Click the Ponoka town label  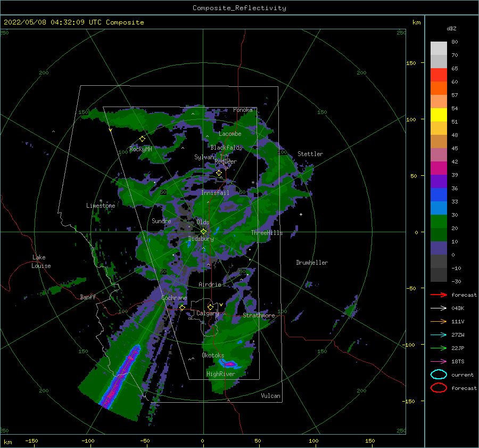pos(243,110)
